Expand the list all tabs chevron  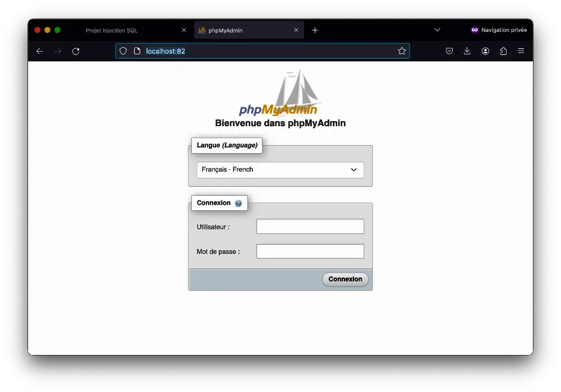[x=437, y=30]
